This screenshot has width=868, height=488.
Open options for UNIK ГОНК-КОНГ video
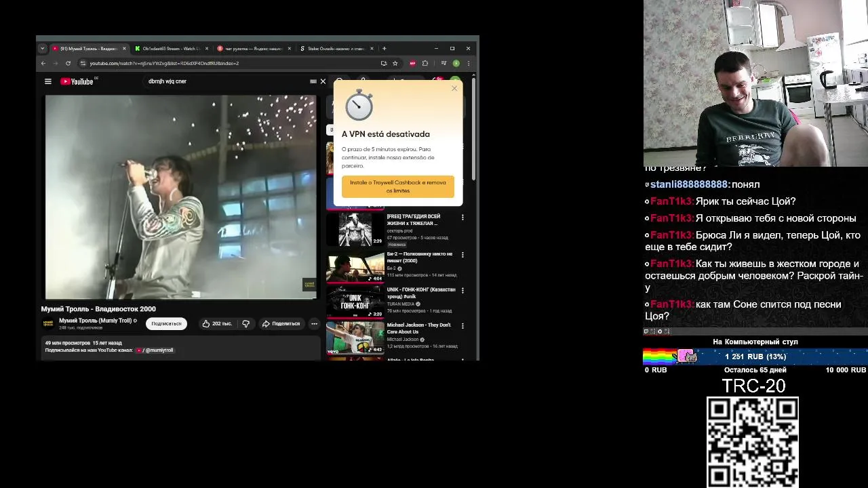[462, 290]
